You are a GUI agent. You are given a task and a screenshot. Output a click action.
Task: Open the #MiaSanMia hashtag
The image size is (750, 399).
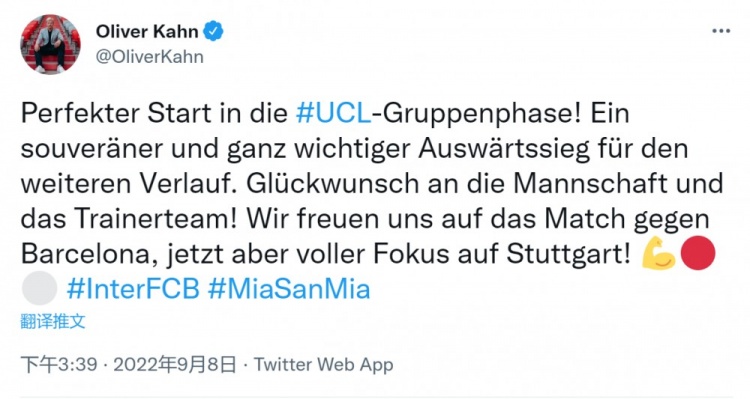[289, 289]
